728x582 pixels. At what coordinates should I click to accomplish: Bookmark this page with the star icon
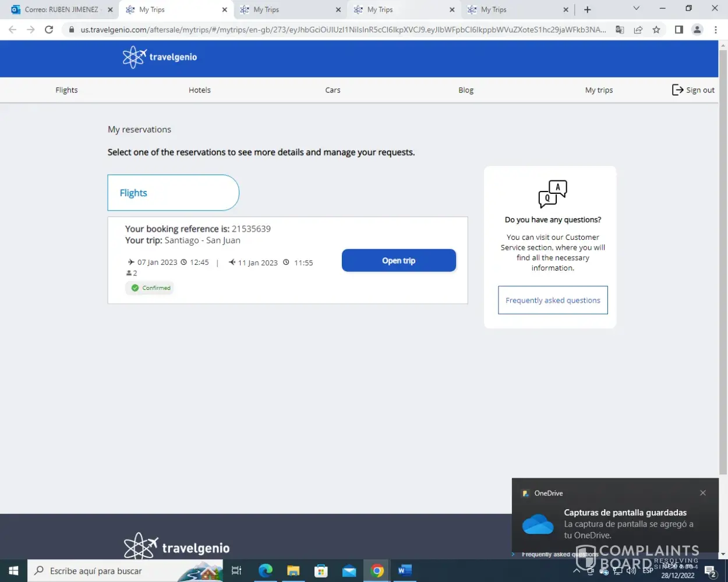(656, 30)
